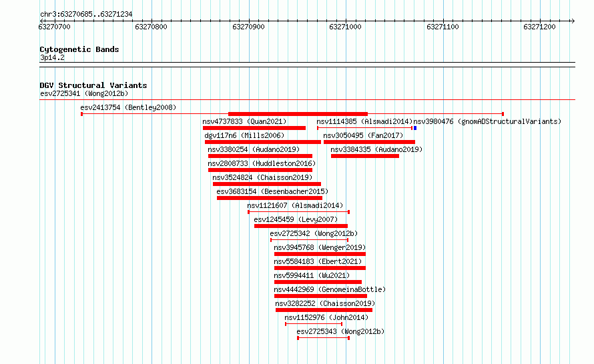Click nsv1152976 (John2014) label
594x364 pixels.
coord(326,317)
